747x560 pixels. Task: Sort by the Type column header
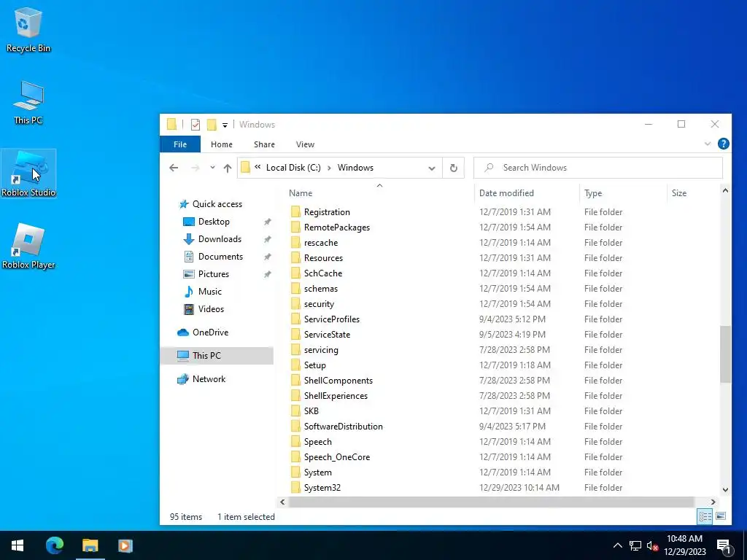593,192
